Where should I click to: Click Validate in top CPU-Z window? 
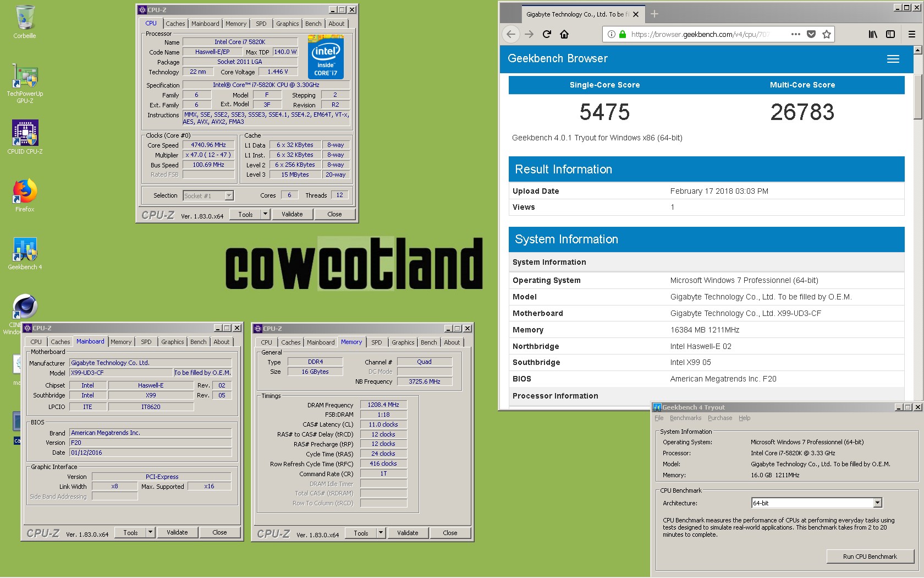pyautogui.click(x=292, y=214)
